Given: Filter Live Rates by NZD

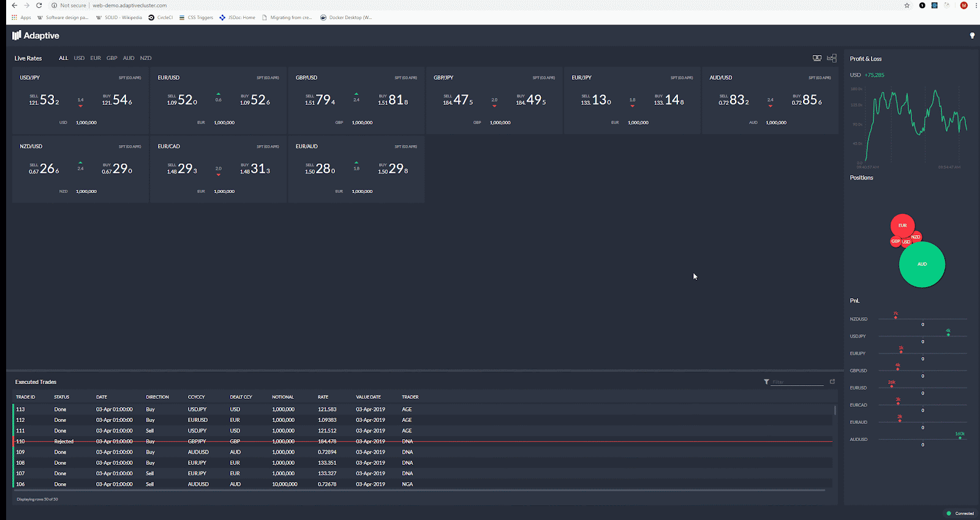Looking at the screenshot, I should pyautogui.click(x=146, y=58).
